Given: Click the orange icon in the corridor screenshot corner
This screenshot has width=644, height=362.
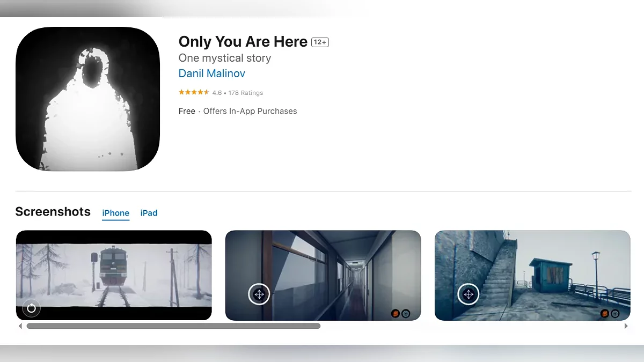Looking at the screenshot, I should (x=396, y=313).
